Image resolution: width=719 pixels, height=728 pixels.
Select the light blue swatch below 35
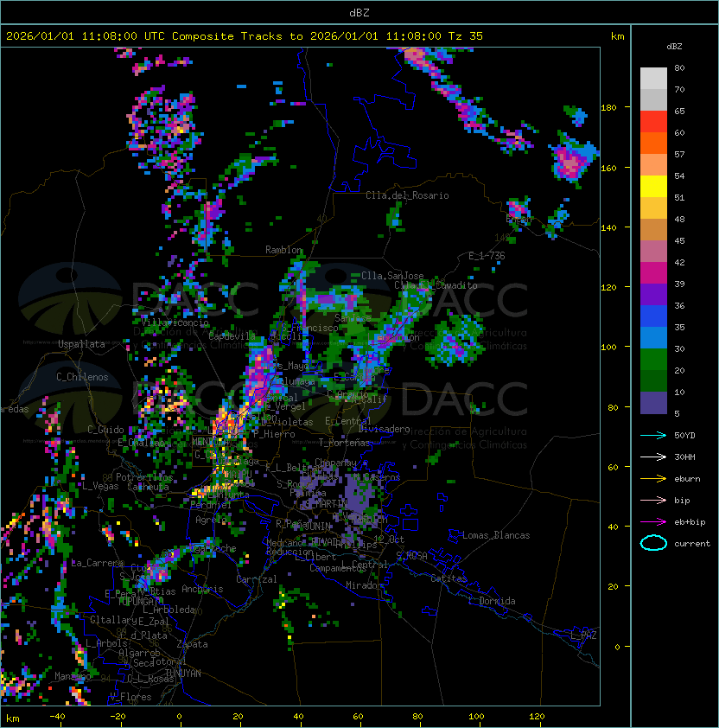tap(653, 338)
